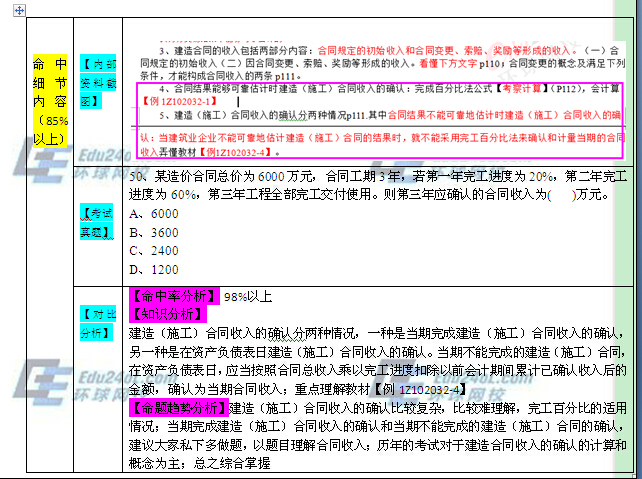Click the 98%以上 hit rate text

[x=248, y=296]
